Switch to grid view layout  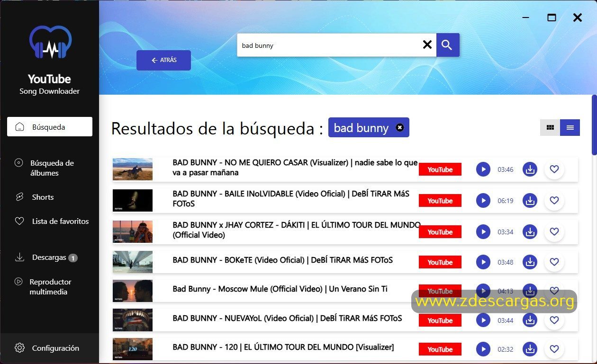click(x=550, y=127)
